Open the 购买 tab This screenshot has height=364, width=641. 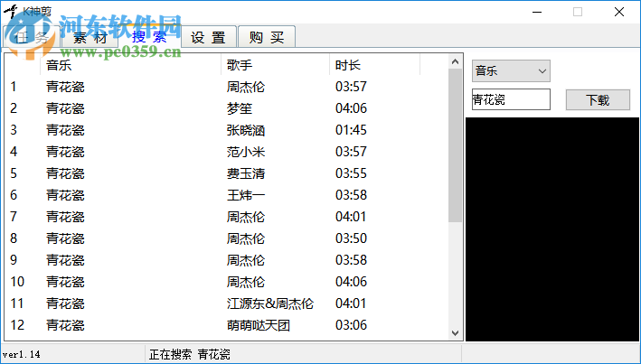click(x=267, y=38)
